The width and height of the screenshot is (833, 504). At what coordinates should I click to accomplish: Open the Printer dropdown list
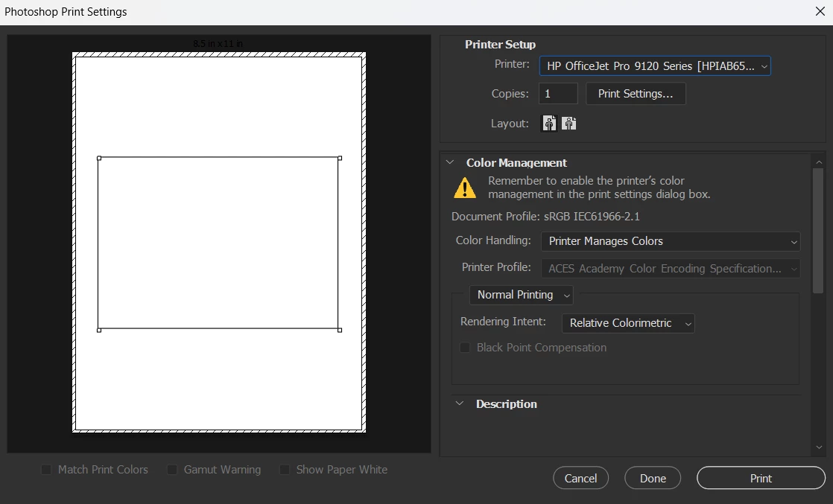click(655, 66)
